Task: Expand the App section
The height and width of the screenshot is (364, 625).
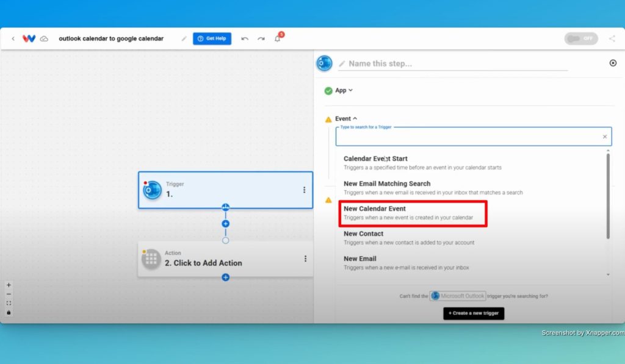Action: click(x=344, y=90)
